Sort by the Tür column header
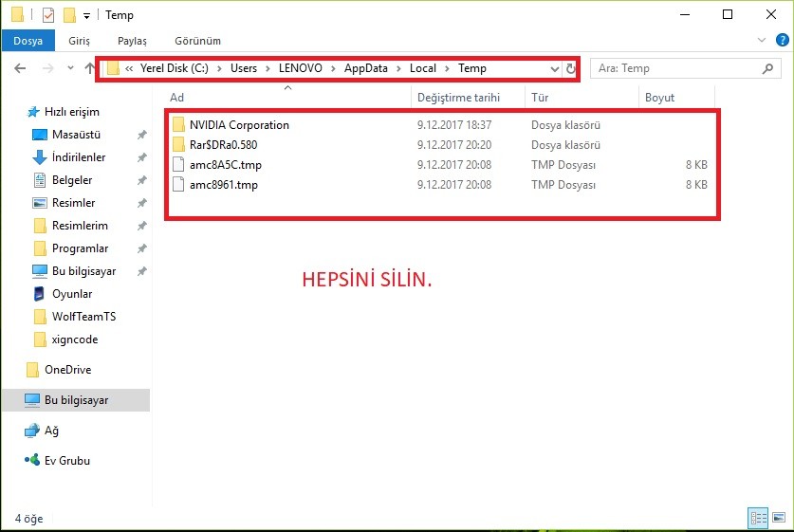Viewport: 794px width, 532px height. tap(582, 97)
